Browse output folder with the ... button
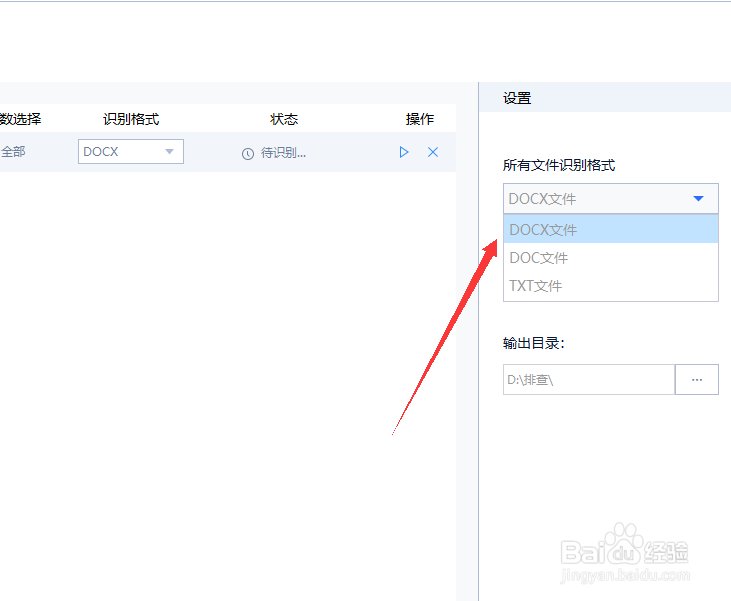The width and height of the screenshot is (731, 601). point(697,380)
